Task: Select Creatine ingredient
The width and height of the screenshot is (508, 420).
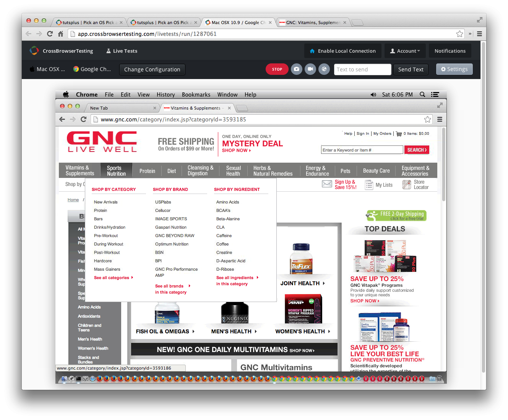Action: (x=224, y=252)
